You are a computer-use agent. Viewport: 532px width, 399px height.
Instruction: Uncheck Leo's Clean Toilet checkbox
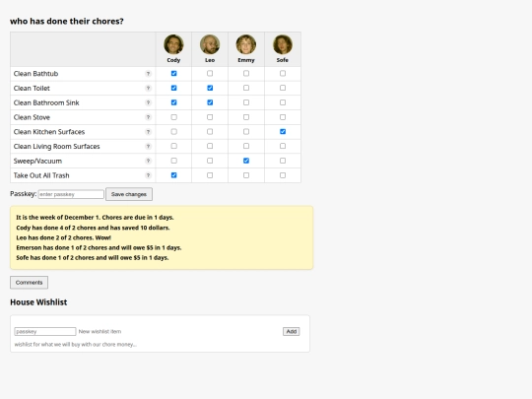tap(210, 88)
